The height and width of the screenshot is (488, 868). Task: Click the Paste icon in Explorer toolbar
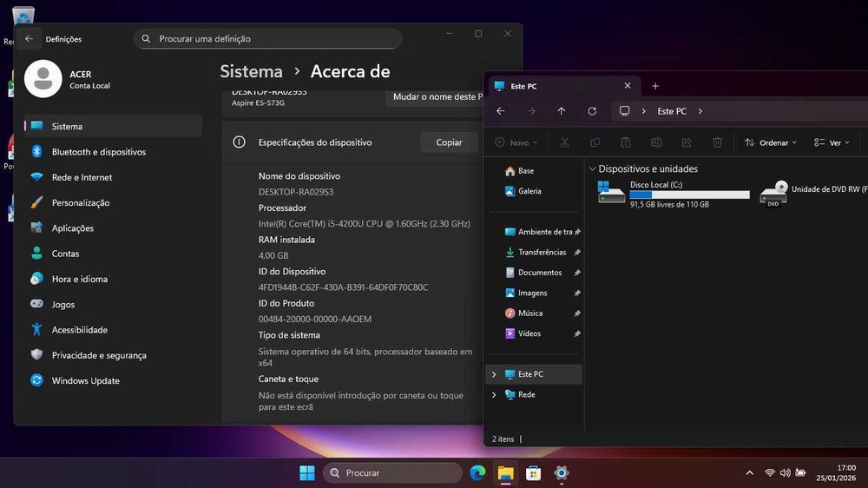coord(626,142)
